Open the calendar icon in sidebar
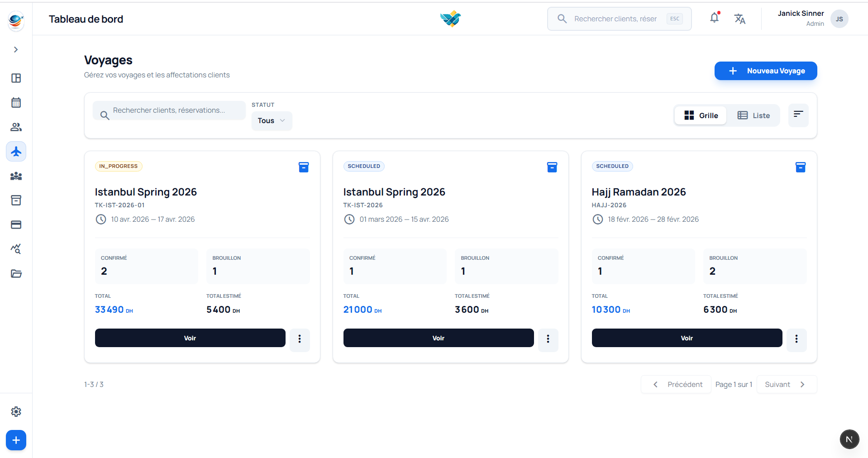 (16, 103)
